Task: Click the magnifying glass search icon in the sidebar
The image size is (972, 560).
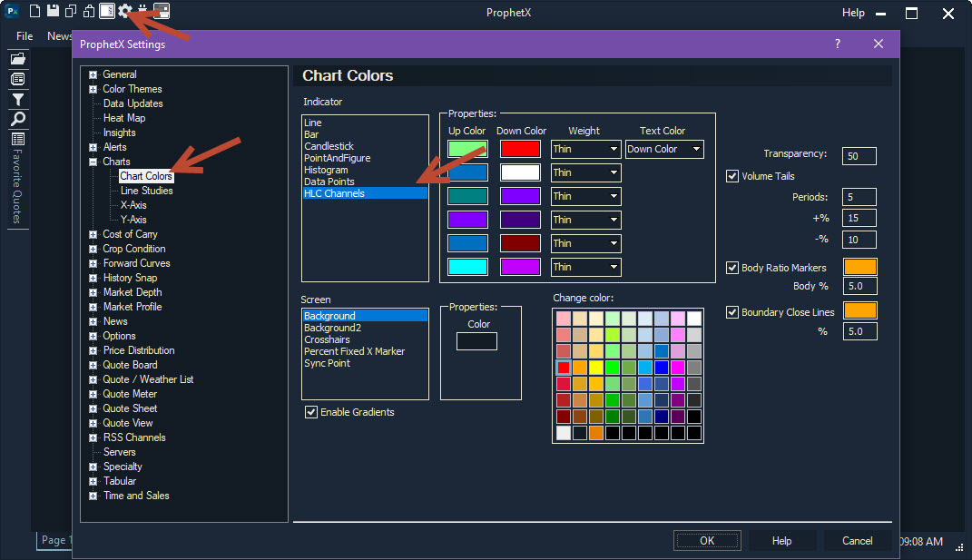Action: coord(18,119)
